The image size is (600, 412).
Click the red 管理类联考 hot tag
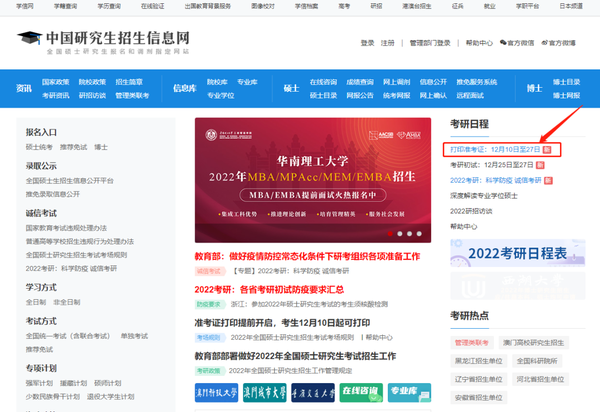[x=471, y=342]
